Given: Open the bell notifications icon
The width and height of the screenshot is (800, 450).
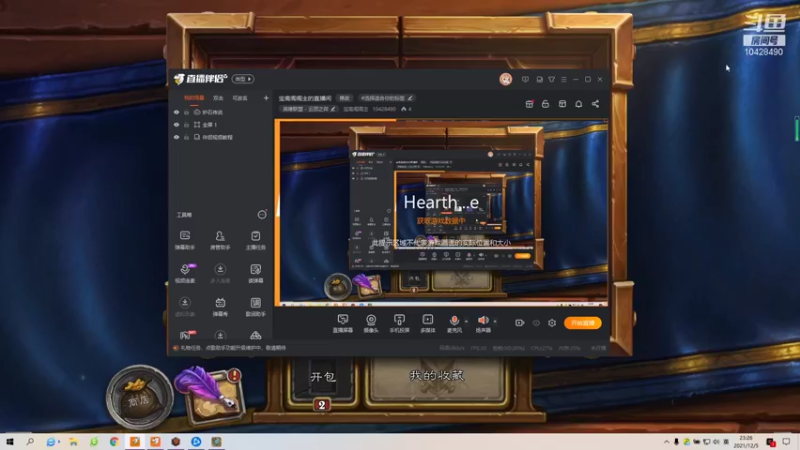Looking at the screenshot, I should [579, 104].
